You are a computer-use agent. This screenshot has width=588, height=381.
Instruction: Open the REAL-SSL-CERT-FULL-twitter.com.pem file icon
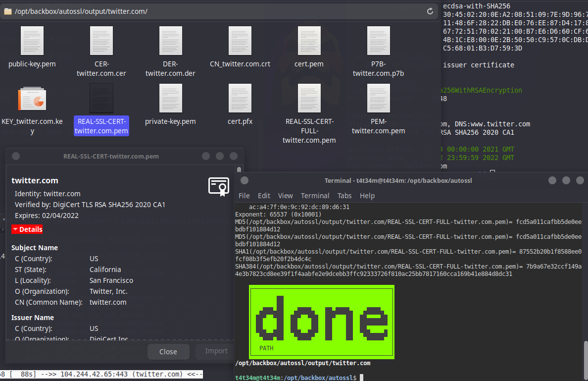click(x=309, y=98)
